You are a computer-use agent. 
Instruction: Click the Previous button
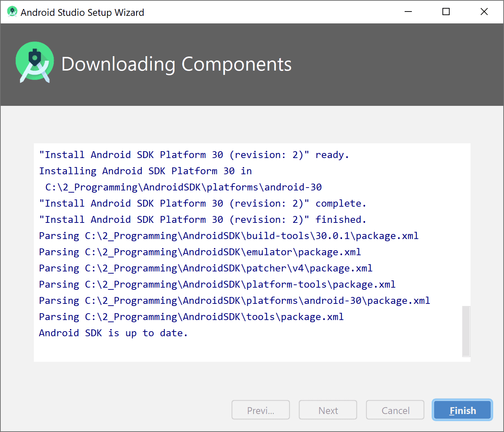click(261, 410)
